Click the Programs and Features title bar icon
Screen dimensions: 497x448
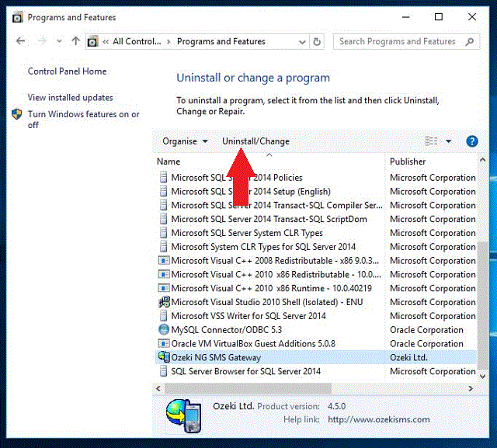coord(17,17)
